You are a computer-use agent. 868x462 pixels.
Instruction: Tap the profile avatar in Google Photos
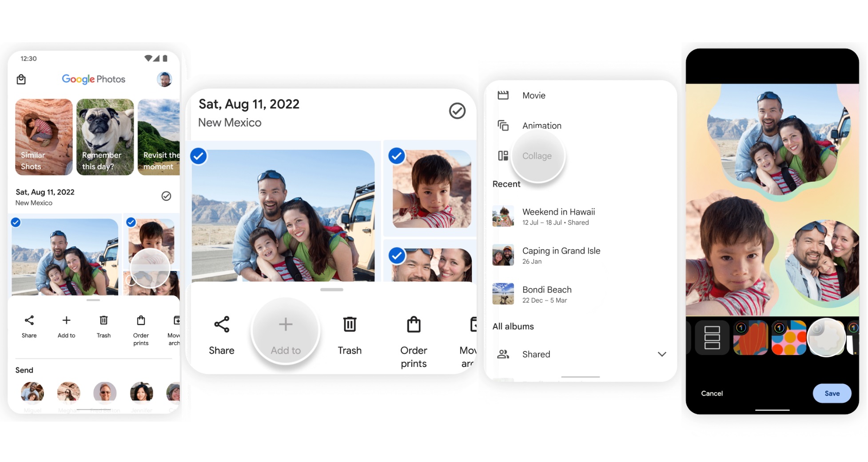164,79
